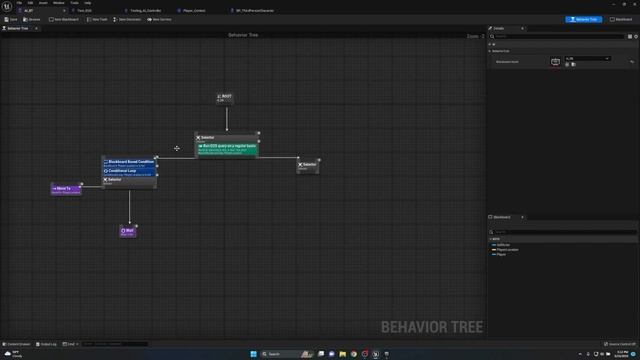Switch to Behavior Tree mode button
Screen dimensions: 640x360
[583, 20]
